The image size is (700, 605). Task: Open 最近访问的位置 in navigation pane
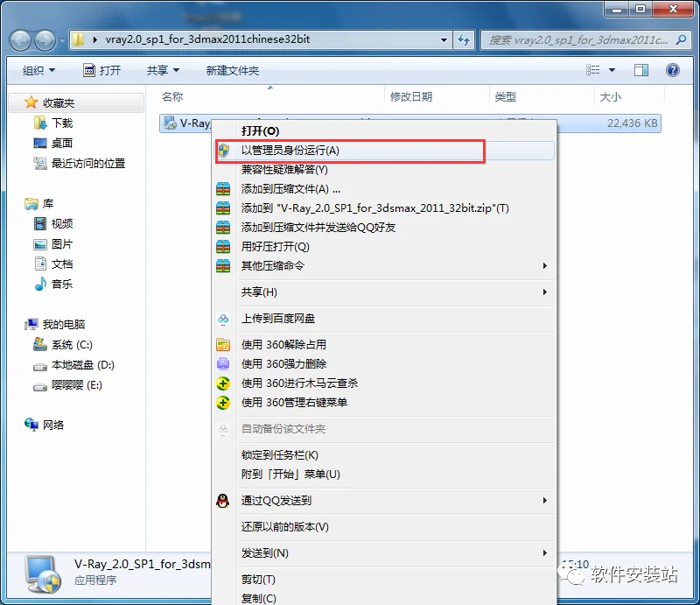point(80,164)
